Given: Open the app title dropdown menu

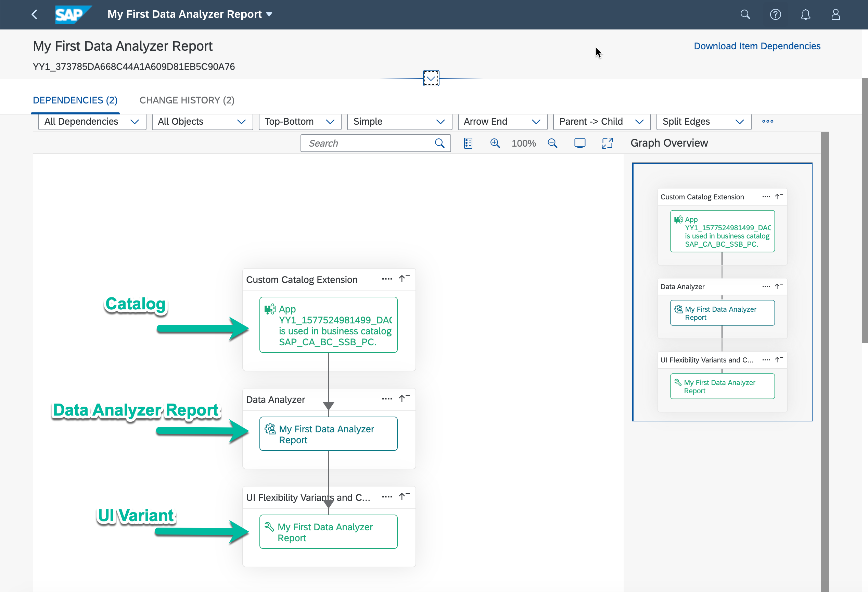Looking at the screenshot, I should [x=269, y=15].
